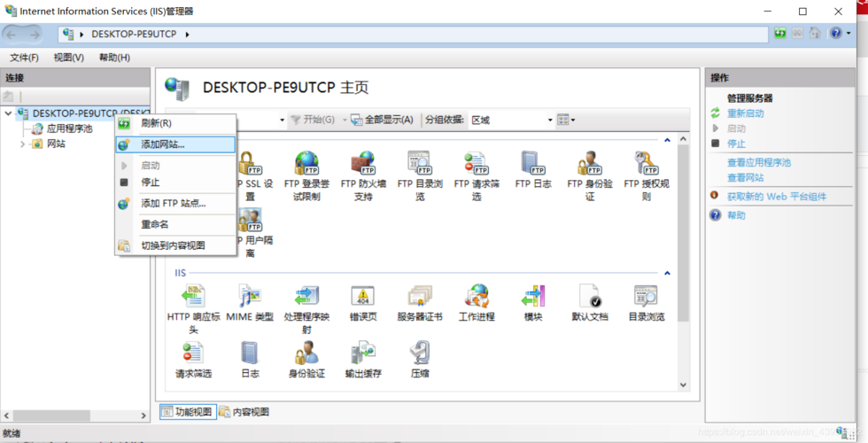Screen dimensions: 868x443
Task: Collapse the FTP group section
Action: point(667,140)
